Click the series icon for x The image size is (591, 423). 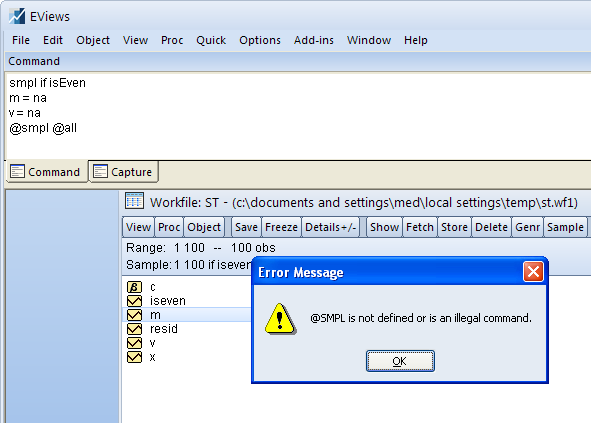pyautogui.click(x=134, y=357)
